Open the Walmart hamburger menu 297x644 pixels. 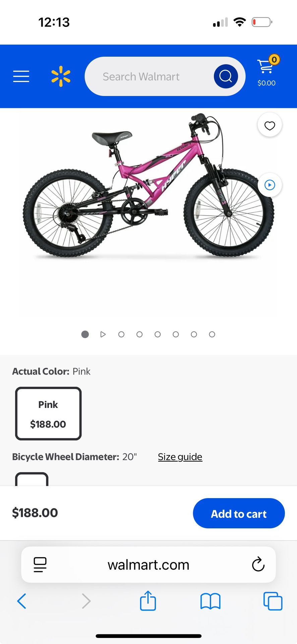(x=21, y=76)
